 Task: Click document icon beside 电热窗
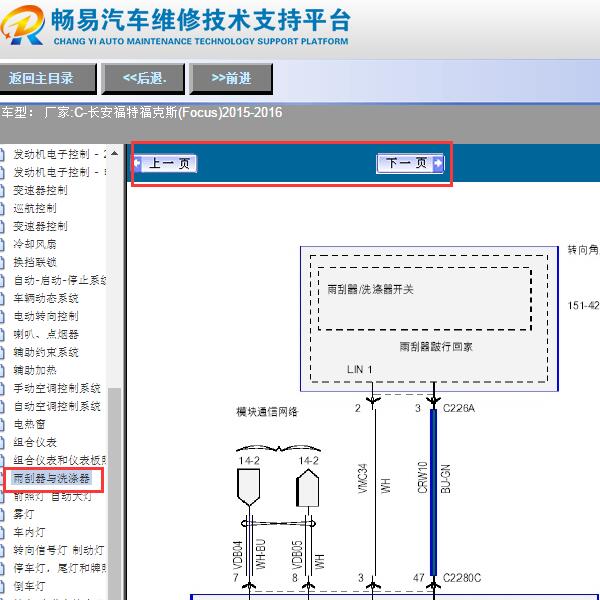click(2, 424)
